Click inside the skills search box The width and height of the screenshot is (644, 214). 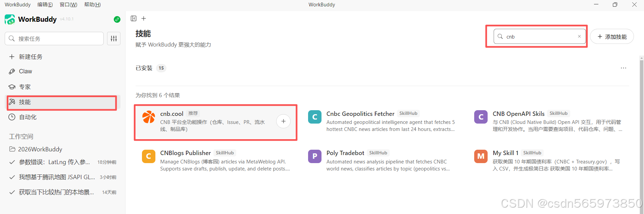point(540,37)
